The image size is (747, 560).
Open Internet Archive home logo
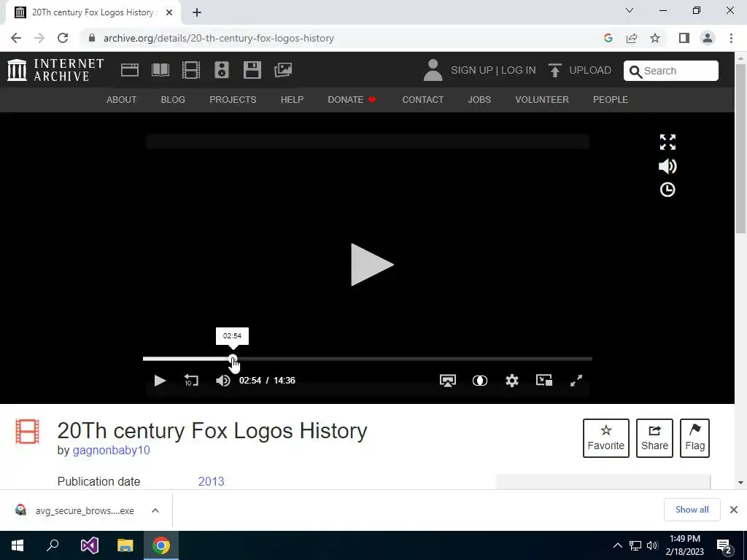coord(55,70)
